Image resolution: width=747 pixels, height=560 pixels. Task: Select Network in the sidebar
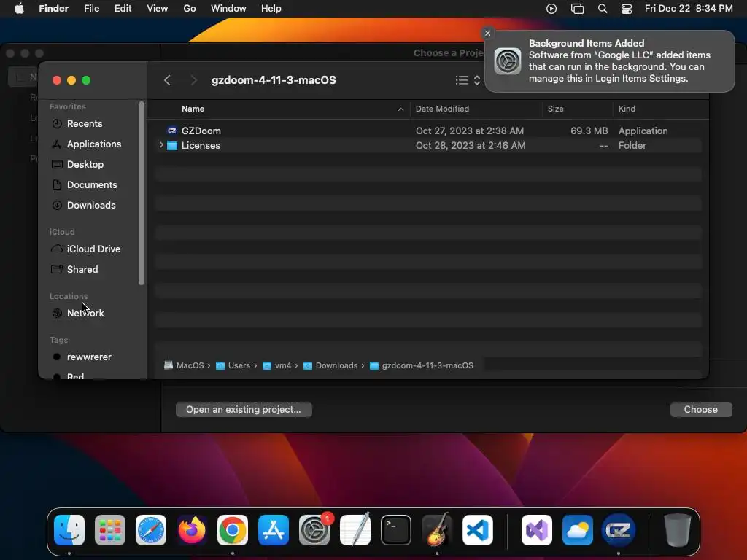pyautogui.click(x=85, y=313)
